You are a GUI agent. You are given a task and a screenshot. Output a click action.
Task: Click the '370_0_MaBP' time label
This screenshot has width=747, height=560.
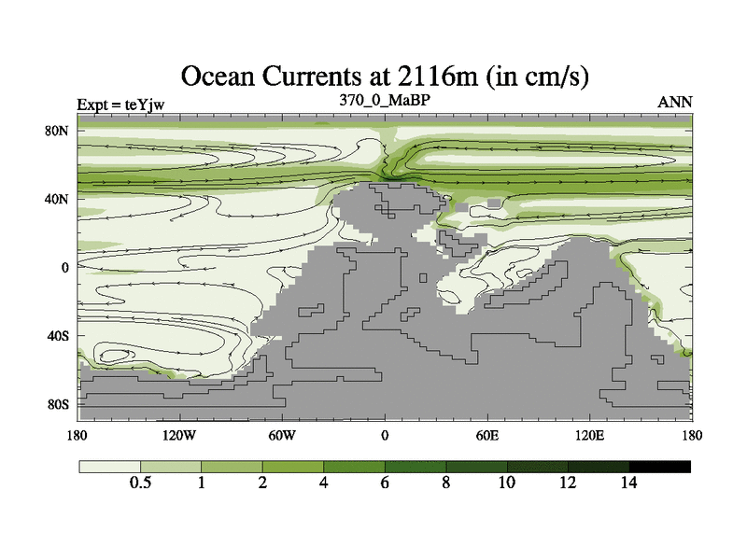point(384,99)
